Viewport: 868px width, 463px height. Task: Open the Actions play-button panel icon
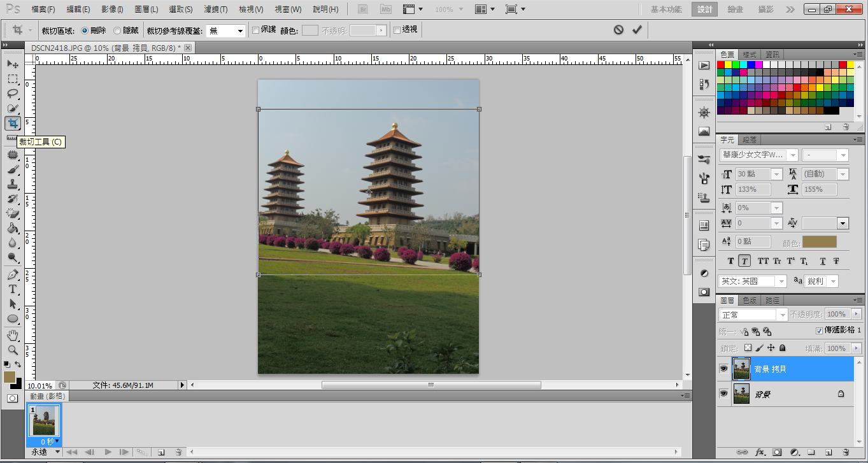pos(704,65)
